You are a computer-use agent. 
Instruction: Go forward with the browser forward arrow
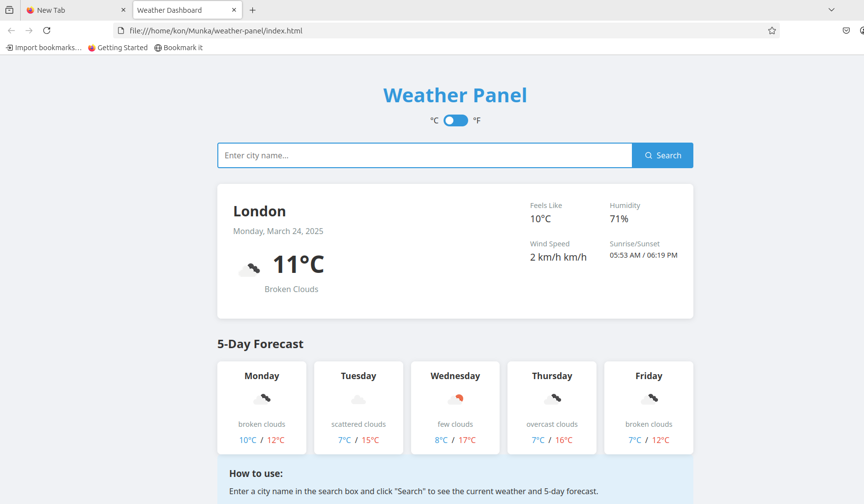[29, 30]
